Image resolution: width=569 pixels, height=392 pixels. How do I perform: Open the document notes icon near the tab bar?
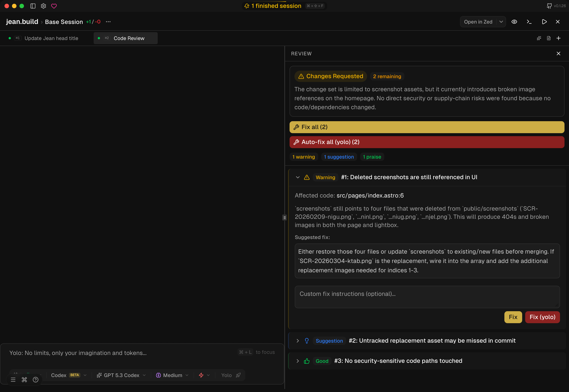coord(549,38)
